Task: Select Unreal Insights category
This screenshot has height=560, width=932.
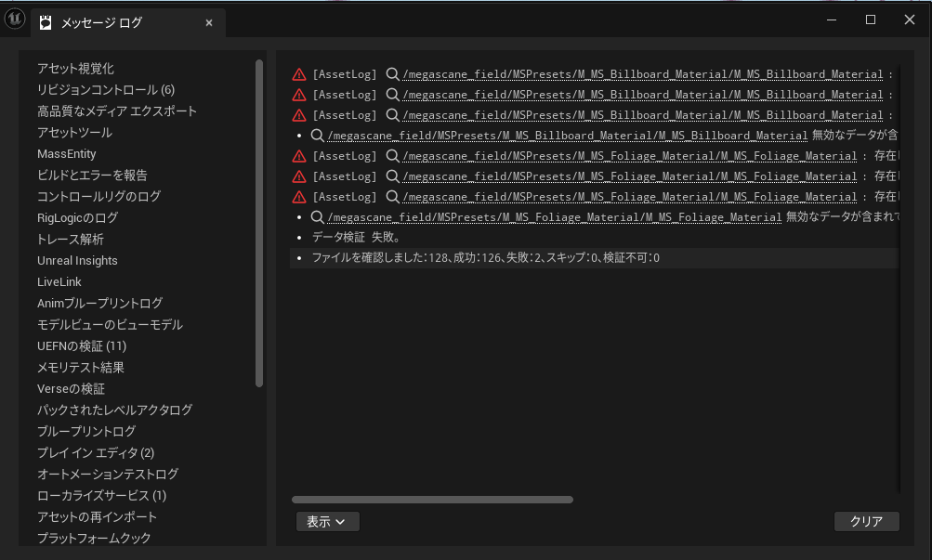Action: click(77, 261)
